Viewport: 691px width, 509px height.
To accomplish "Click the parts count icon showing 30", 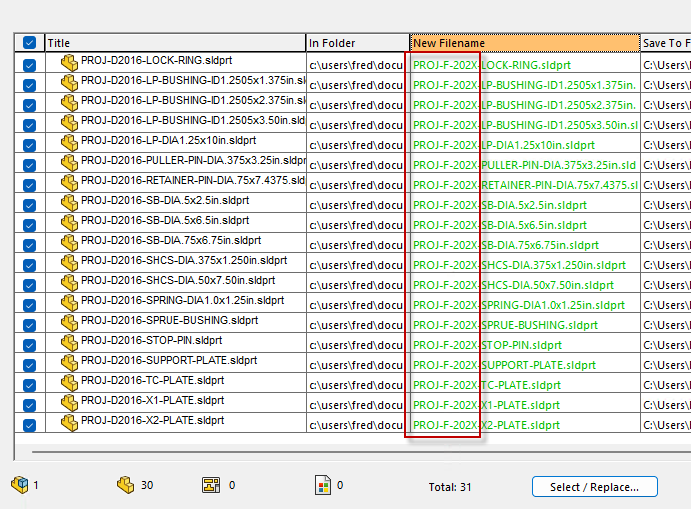I will (x=126, y=485).
